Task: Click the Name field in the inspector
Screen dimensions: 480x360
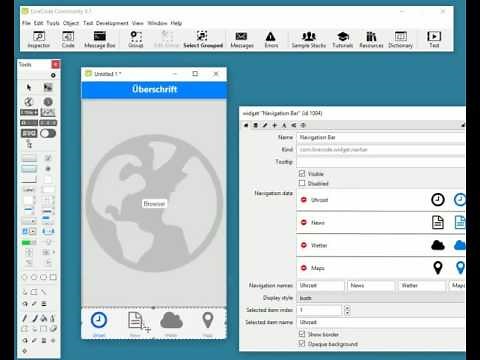Action: coord(381,137)
